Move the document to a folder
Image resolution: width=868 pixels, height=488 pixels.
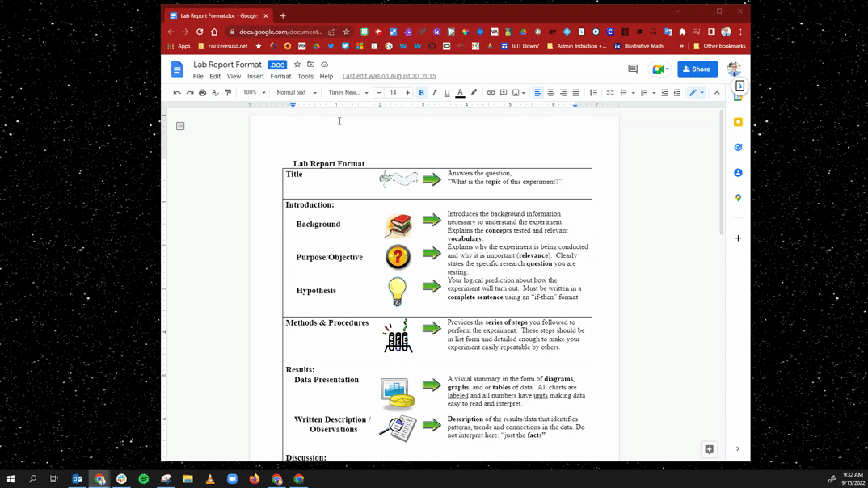[310, 65]
